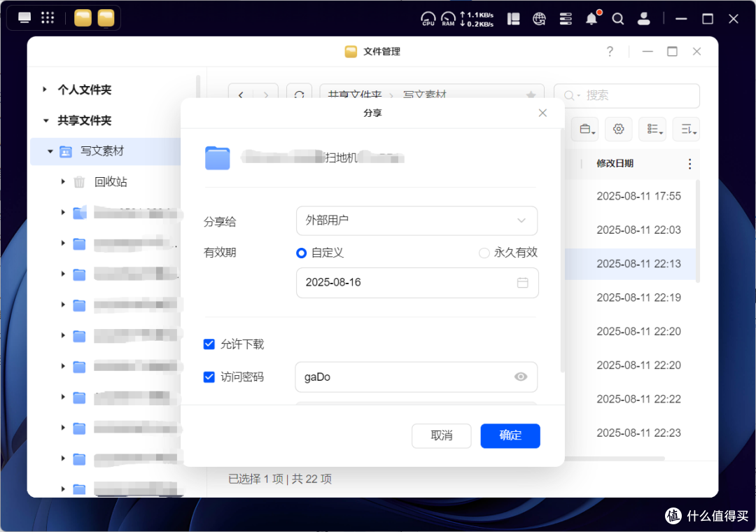This screenshot has height=532, width=756.
Task: Open the column options three-dot menu
Action: [x=689, y=164]
